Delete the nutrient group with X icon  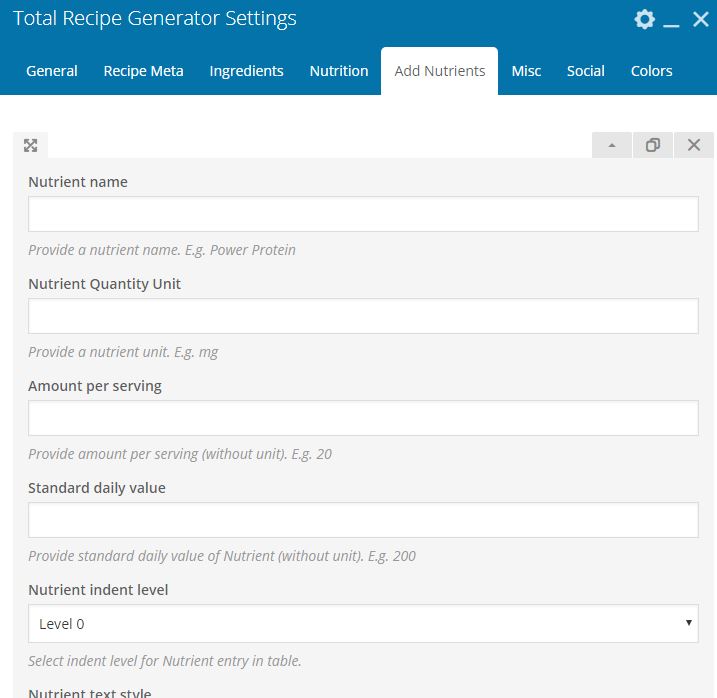(694, 145)
